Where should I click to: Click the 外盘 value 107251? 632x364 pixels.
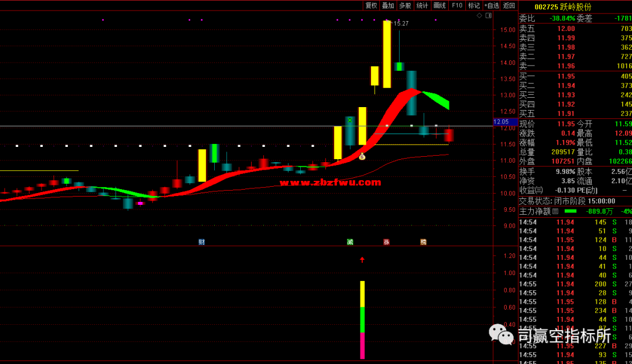(x=563, y=162)
